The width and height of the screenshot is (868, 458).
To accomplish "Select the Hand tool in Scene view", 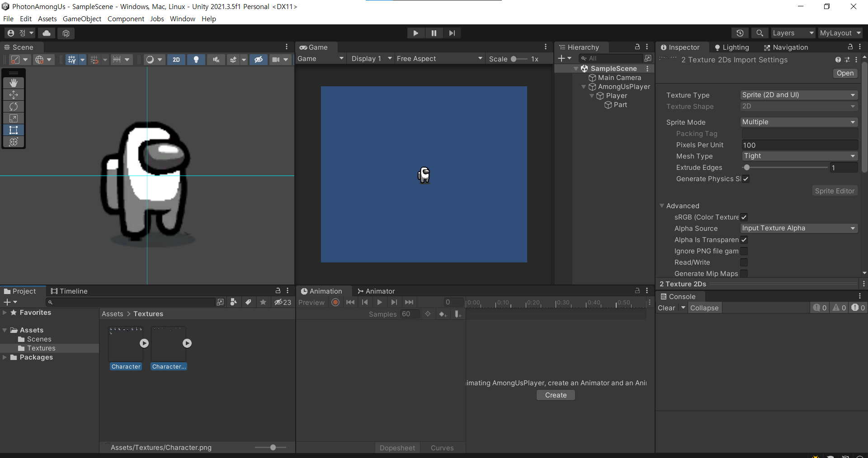I will point(14,83).
